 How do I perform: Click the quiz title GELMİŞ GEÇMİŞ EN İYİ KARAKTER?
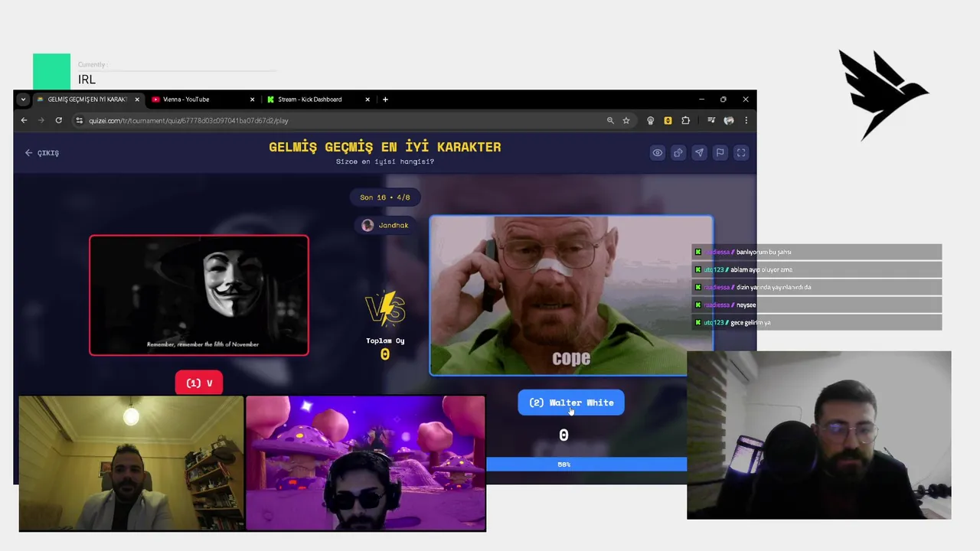[385, 147]
